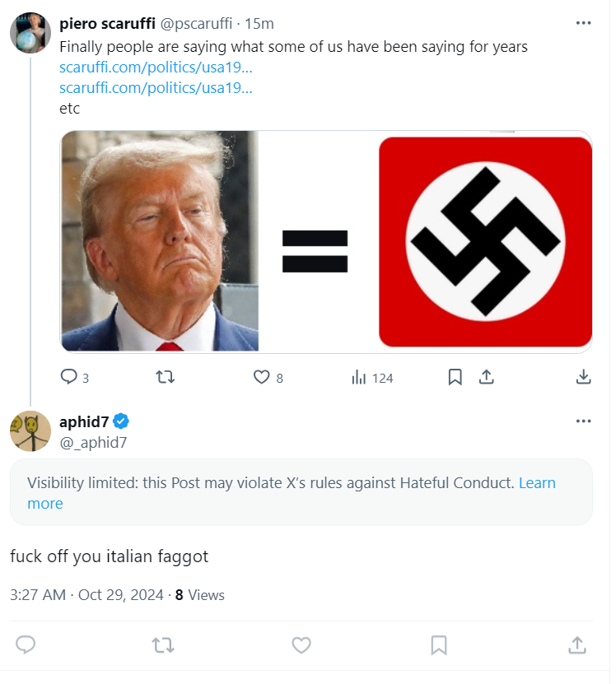Image resolution: width=616 pixels, height=684 pixels.
Task: Like piero scaruffi's post with 8 likes
Action: [x=262, y=377]
